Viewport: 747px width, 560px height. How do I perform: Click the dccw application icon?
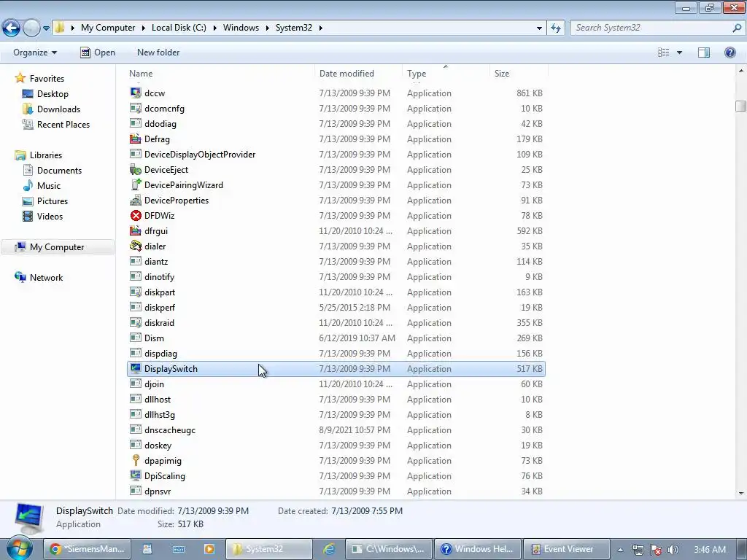[x=136, y=93]
